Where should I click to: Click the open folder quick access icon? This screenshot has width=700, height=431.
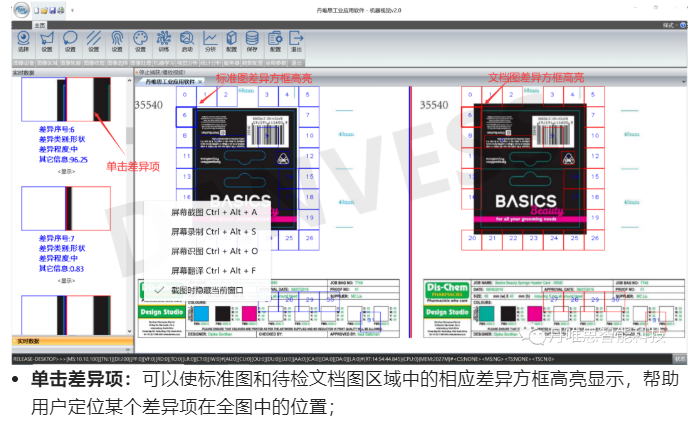coord(44,10)
